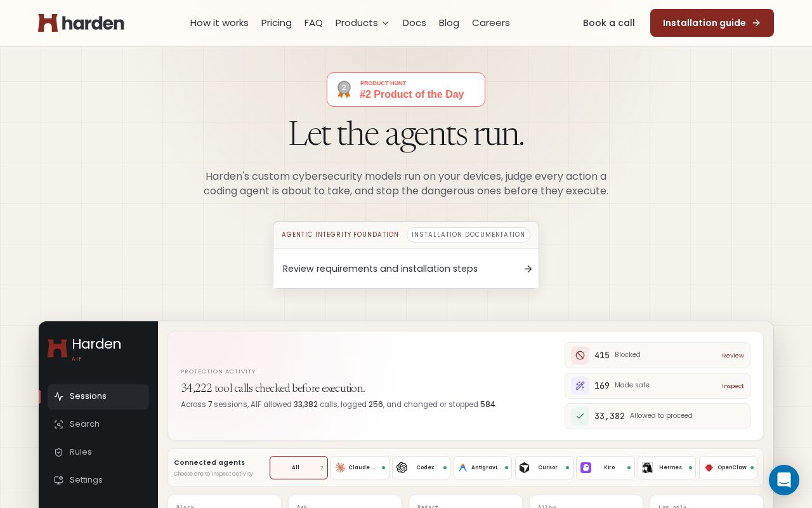
Task: Click the Blocked prohibition icon
Action: 580,355
